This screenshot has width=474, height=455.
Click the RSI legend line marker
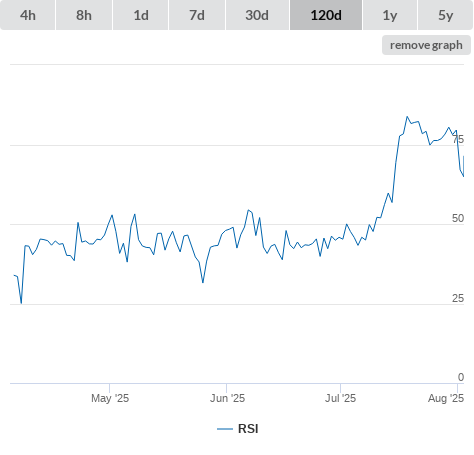(x=225, y=429)
